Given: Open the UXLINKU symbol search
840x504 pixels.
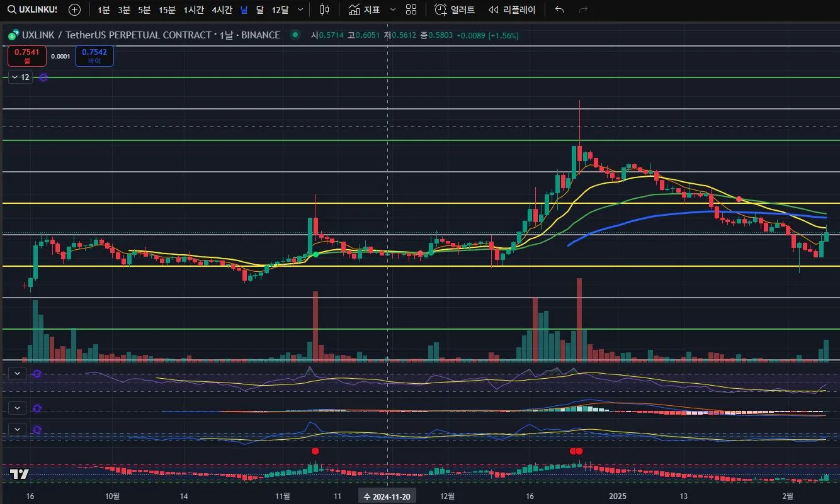Looking at the screenshot, I should [33, 9].
